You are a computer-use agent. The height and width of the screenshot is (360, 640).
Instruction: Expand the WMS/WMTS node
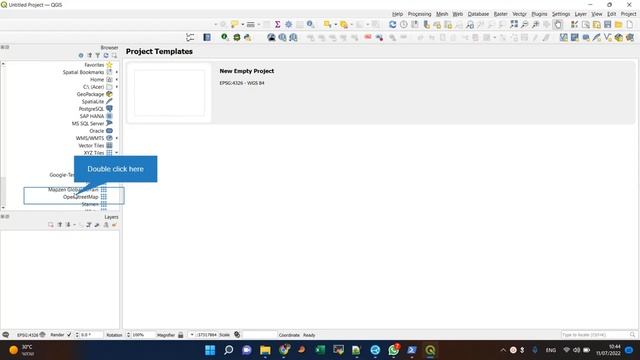click(x=117, y=138)
